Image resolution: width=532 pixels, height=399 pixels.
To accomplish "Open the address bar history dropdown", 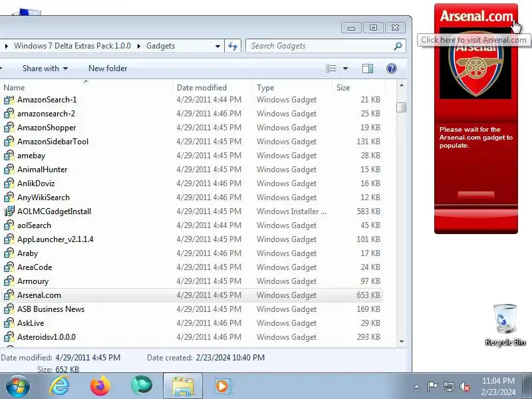I will 218,46.
